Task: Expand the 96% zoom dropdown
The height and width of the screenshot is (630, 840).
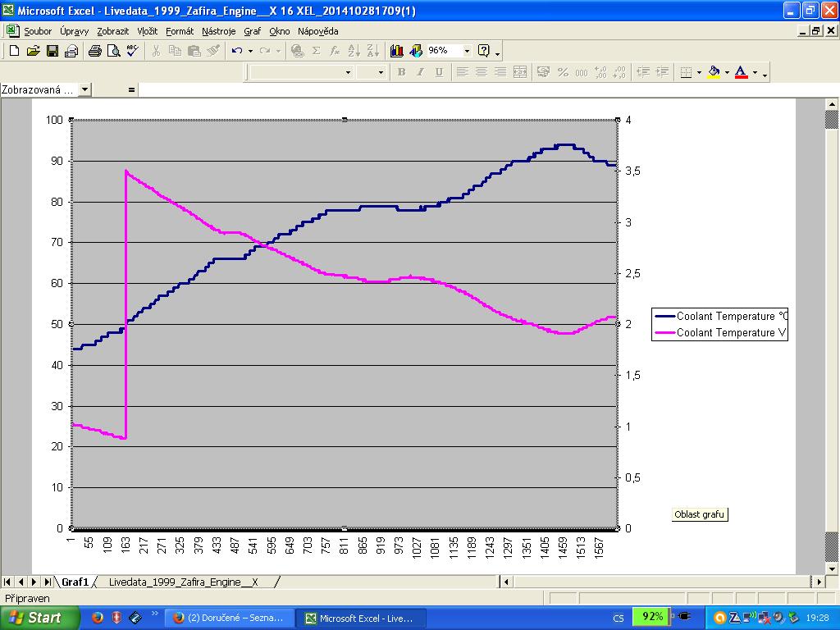Action: (467, 51)
